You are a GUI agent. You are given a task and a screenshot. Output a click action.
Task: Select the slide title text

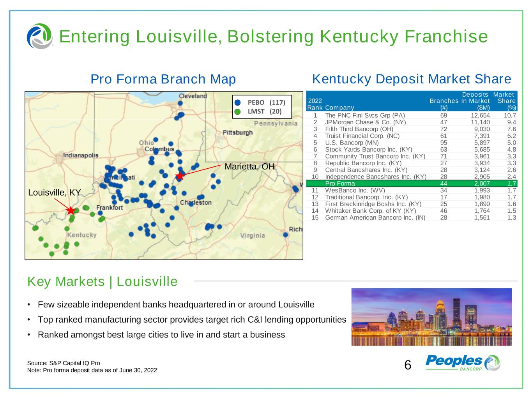pyautogui.click(x=273, y=37)
